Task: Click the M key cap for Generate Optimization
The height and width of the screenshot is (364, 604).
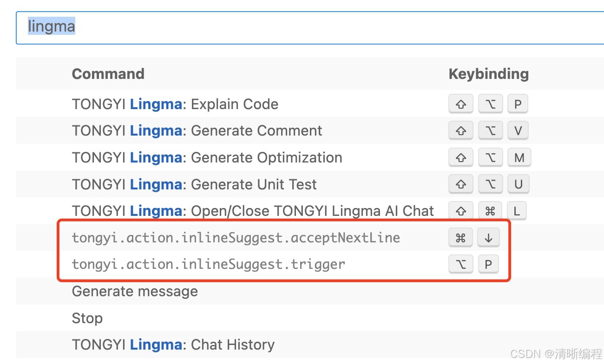Action: [x=519, y=158]
